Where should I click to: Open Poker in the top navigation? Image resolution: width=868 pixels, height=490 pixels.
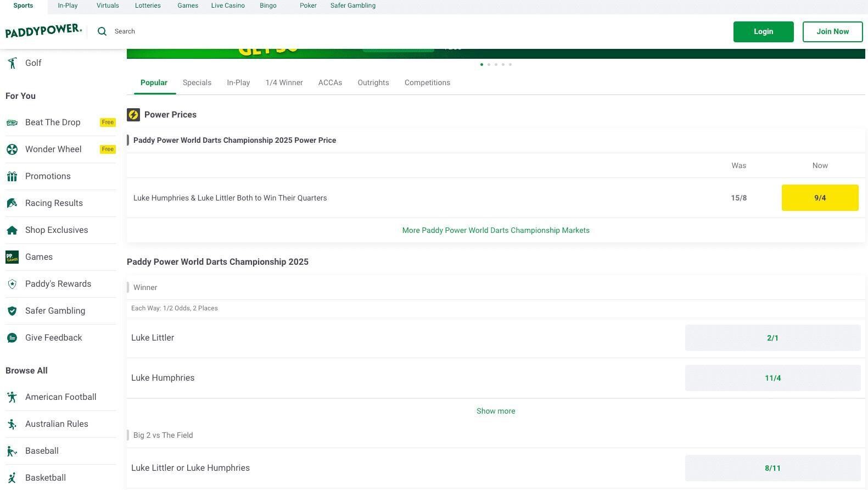[x=308, y=5]
